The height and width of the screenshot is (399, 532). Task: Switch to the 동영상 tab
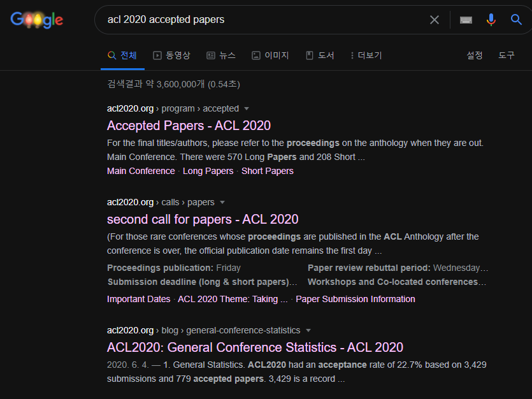(x=171, y=55)
